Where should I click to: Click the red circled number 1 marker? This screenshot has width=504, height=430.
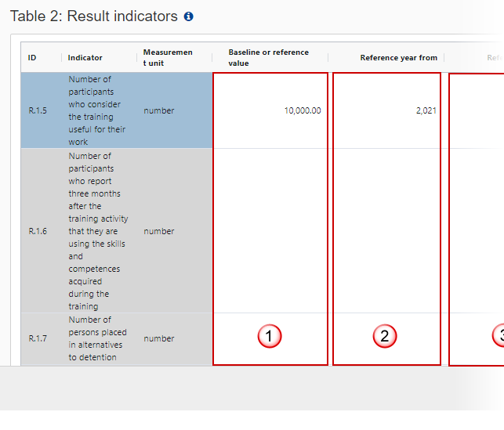[269, 336]
